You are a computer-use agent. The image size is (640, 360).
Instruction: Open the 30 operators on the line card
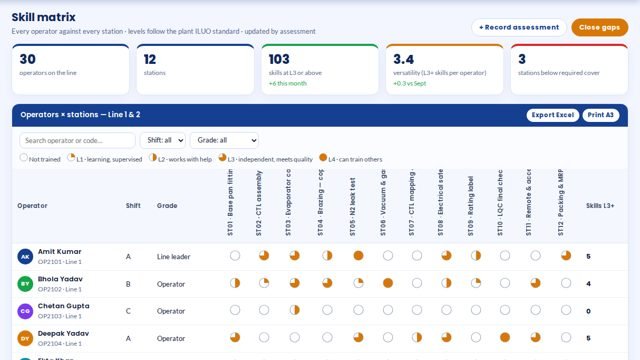(71, 69)
